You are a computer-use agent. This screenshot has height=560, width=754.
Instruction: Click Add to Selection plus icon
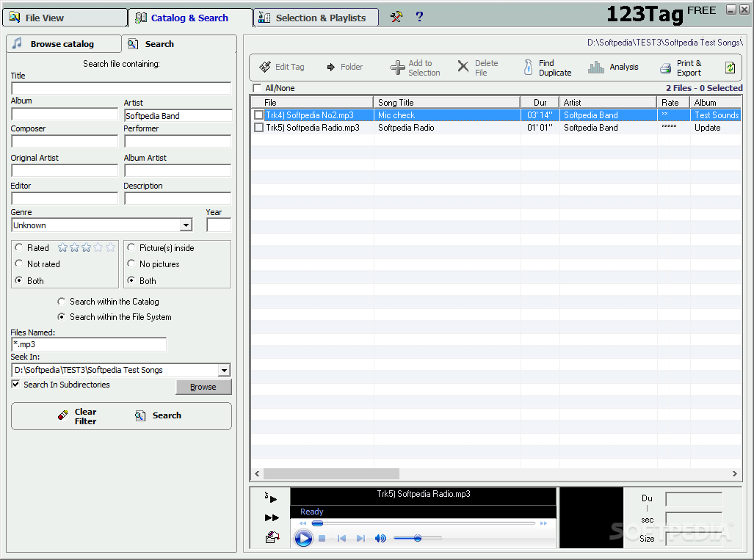(x=397, y=68)
